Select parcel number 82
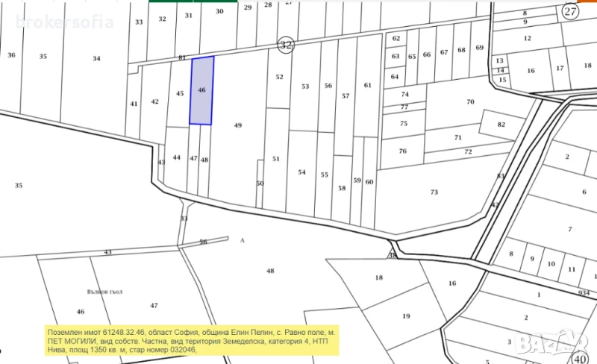597x364 pixels. [x=500, y=125]
